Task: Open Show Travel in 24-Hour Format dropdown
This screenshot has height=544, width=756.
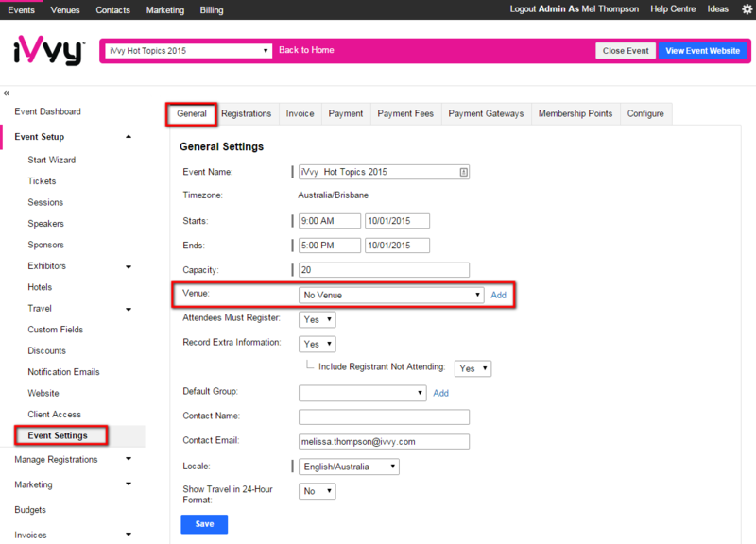Action: (317, 491)
